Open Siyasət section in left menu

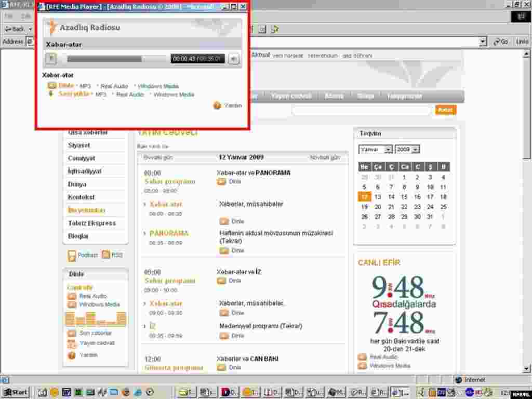[79, 145]
